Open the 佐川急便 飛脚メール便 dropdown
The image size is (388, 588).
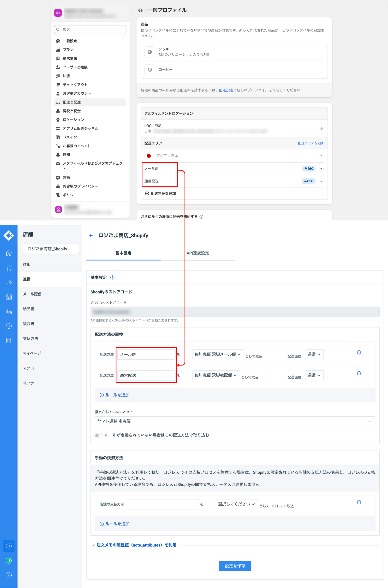(218, 354)
